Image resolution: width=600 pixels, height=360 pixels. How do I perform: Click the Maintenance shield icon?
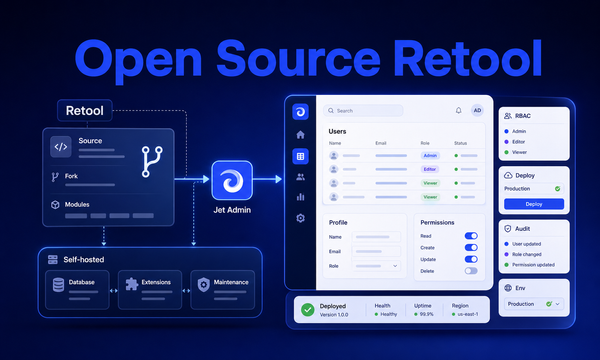(204, 285)
